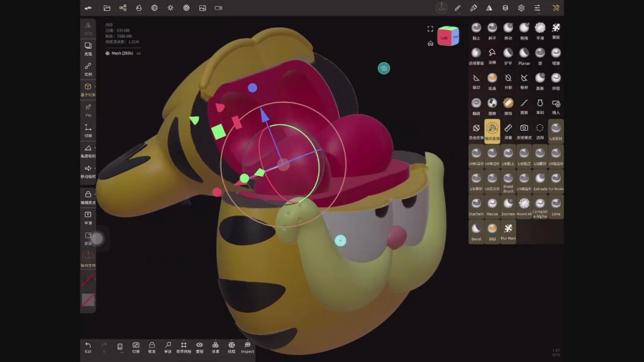The height and width of the screenshot is (362, 644).
Task: Select the 绘画 (Paint) tool
Action: [492, 81]
